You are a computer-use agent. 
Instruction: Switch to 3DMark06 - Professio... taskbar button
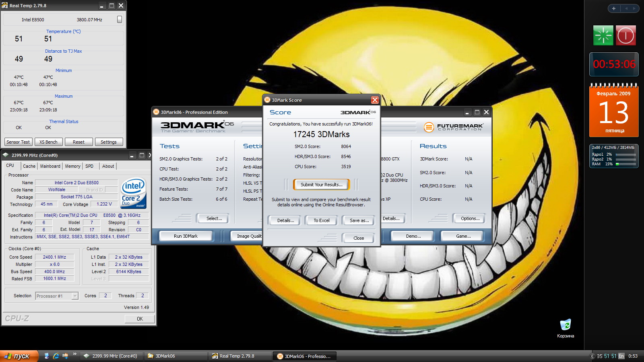tap(305, 356)
